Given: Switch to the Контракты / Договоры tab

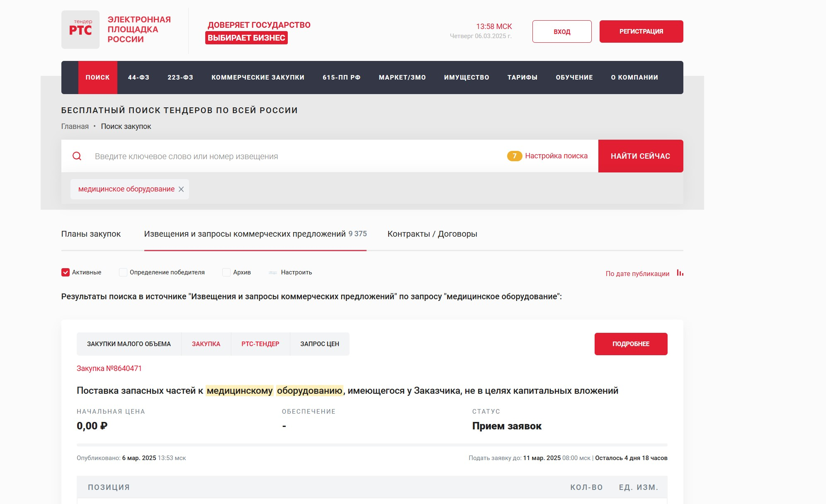Looking at the screenshot, I should coord(432,234).
